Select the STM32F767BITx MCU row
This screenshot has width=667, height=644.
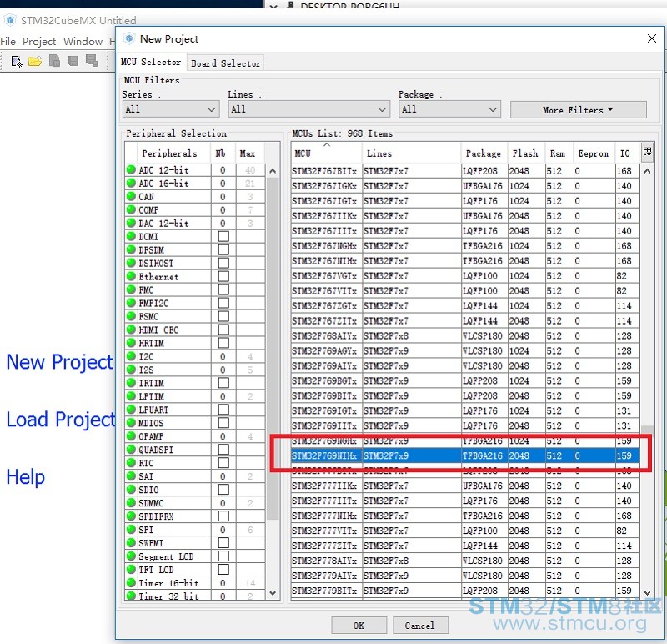point(465,171)
